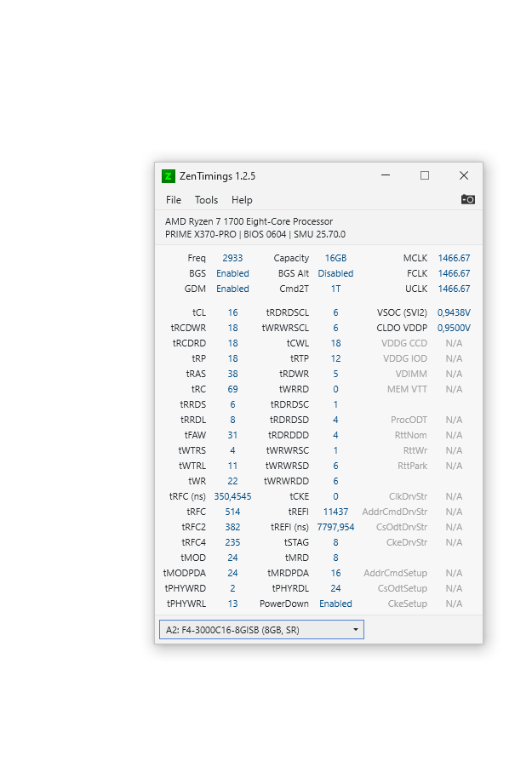
Task: Click the tRFC value 514
Action: tap(232, 512)
